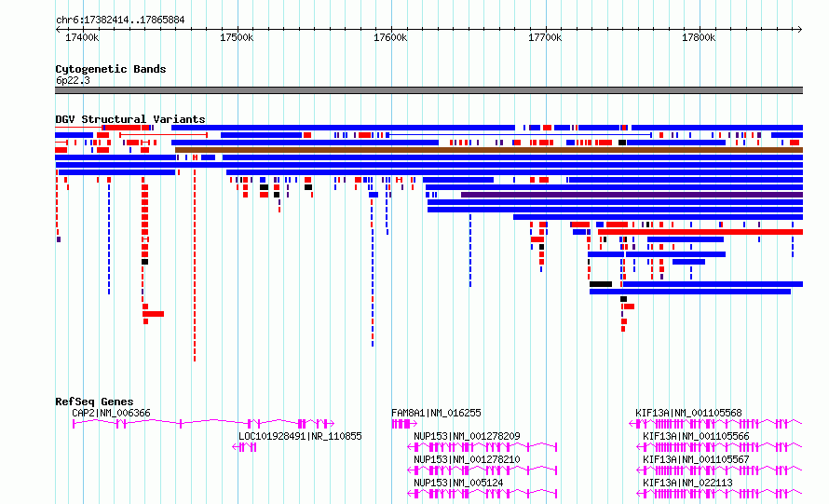This screenshot has height=504, width=829.
Task: Select the gray 6p22.3 cytogenetic band bar
Action: pos(428,90)
